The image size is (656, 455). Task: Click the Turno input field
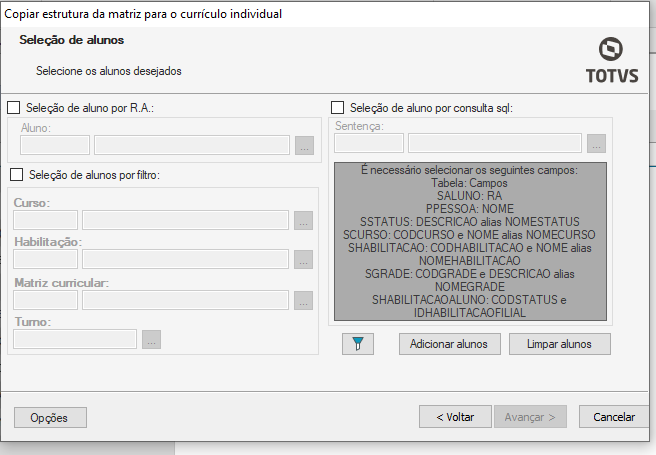75,339
